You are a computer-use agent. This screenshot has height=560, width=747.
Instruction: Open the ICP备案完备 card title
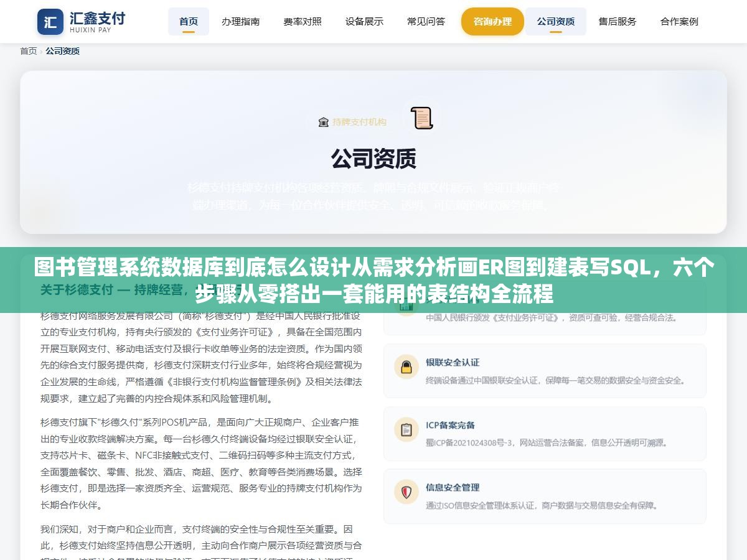pyautogui.click(x=450, y=425)
